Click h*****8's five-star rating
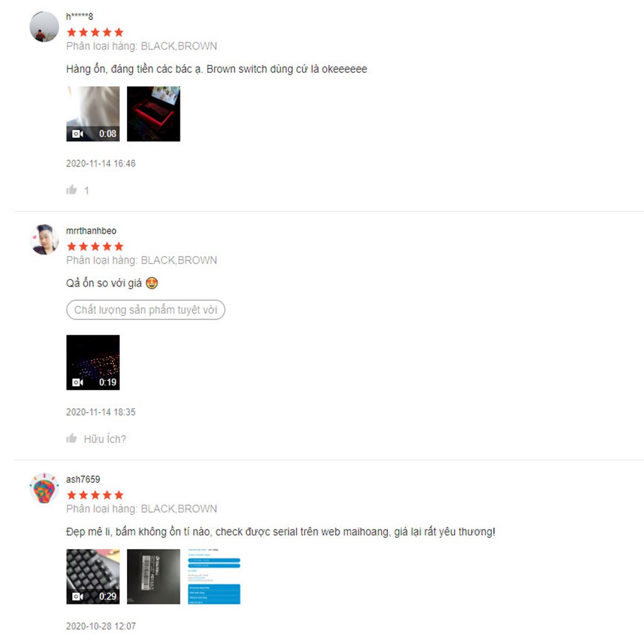Viewport: 644px width, 644px height. [x=95, y=32]
